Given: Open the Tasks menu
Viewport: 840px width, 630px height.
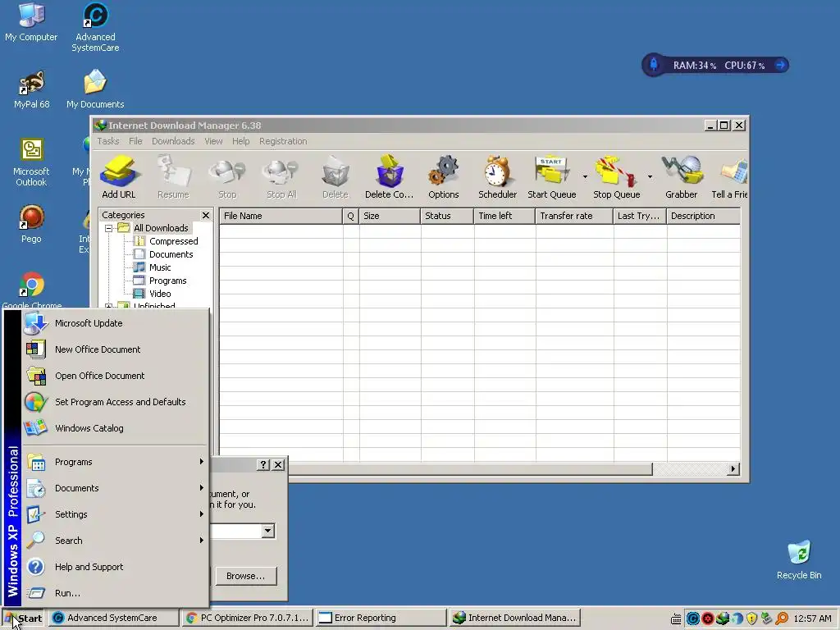Looking at the screenshot, I should point(108,141).
